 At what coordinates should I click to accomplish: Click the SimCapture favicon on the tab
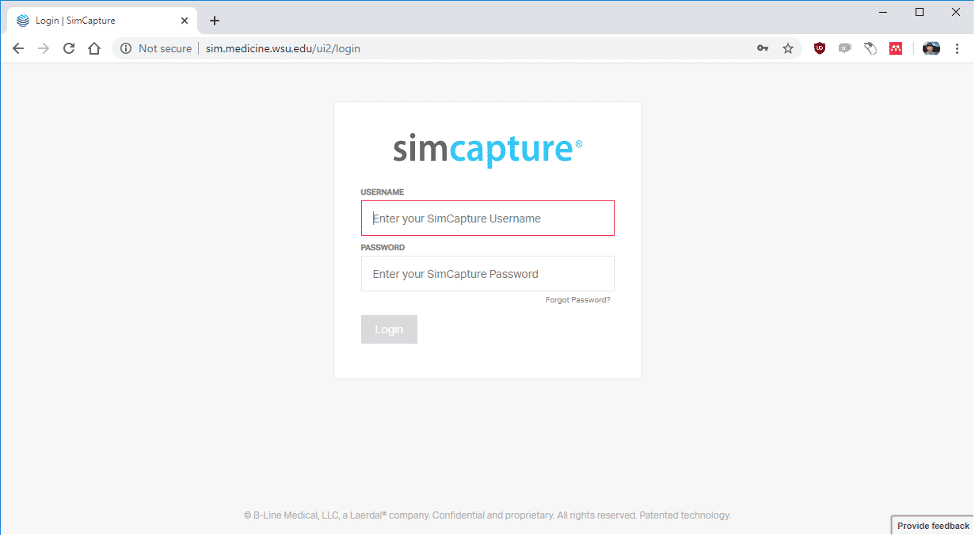[x=23, y=21]
